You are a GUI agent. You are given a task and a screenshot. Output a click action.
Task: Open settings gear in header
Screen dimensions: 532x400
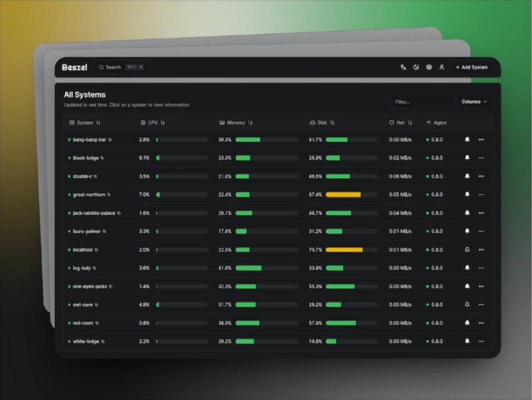[x=429, y=67]
